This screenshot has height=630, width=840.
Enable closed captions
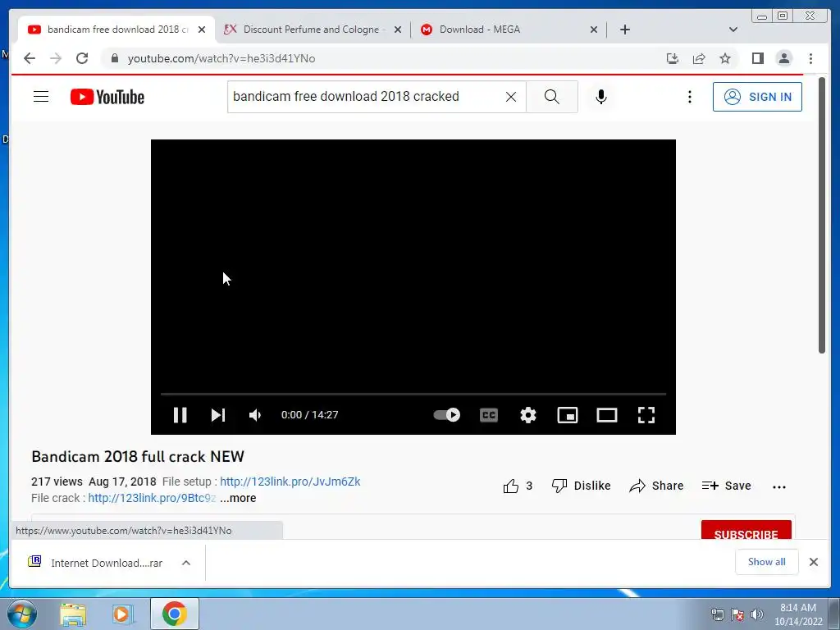(489, 414)
